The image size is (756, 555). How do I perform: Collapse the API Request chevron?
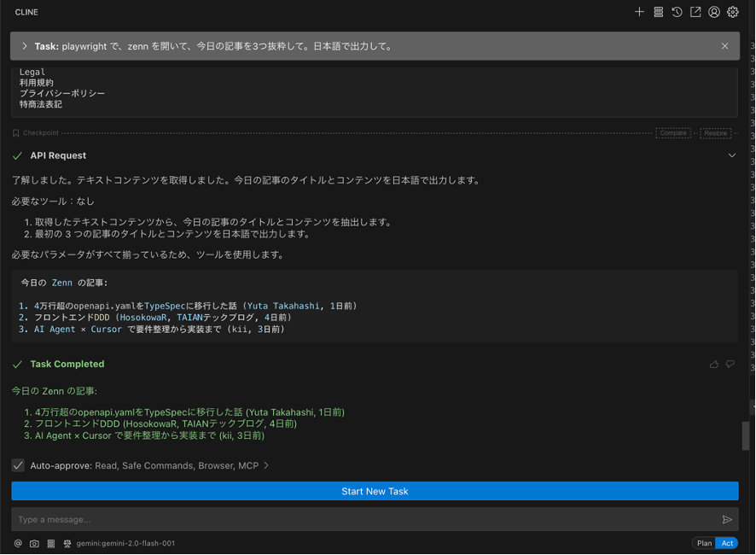(732, 155)
